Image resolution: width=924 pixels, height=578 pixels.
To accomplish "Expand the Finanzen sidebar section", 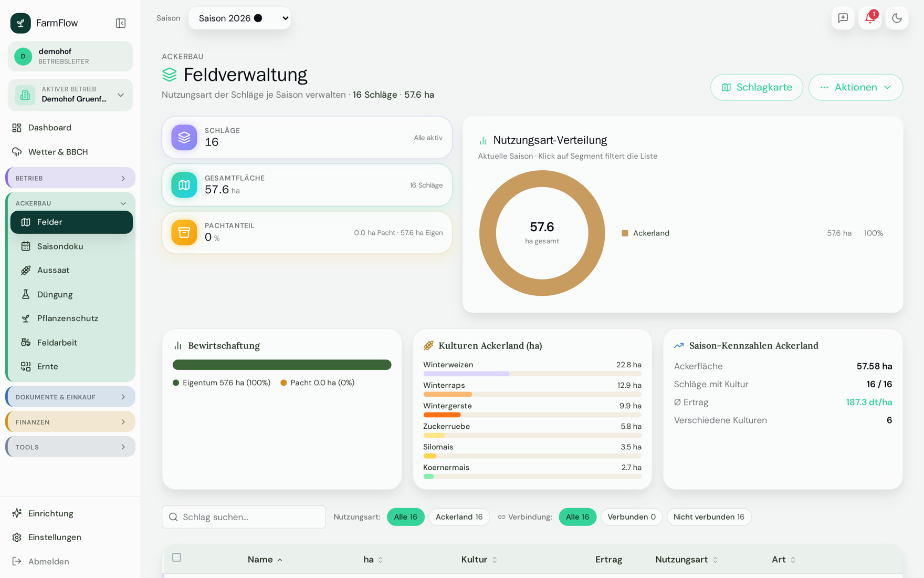I will coord(70,422).
